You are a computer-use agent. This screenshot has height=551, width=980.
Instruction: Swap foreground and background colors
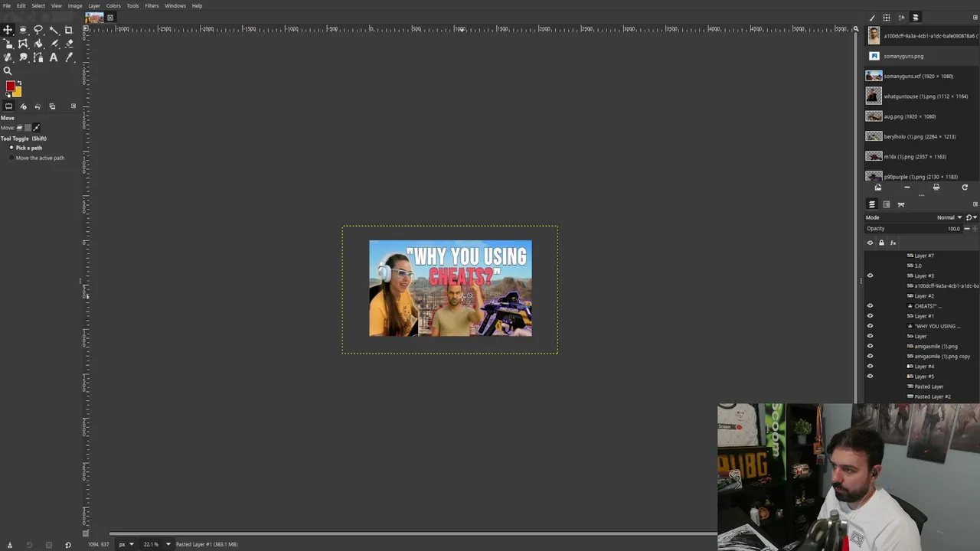(x=19, y=83)
